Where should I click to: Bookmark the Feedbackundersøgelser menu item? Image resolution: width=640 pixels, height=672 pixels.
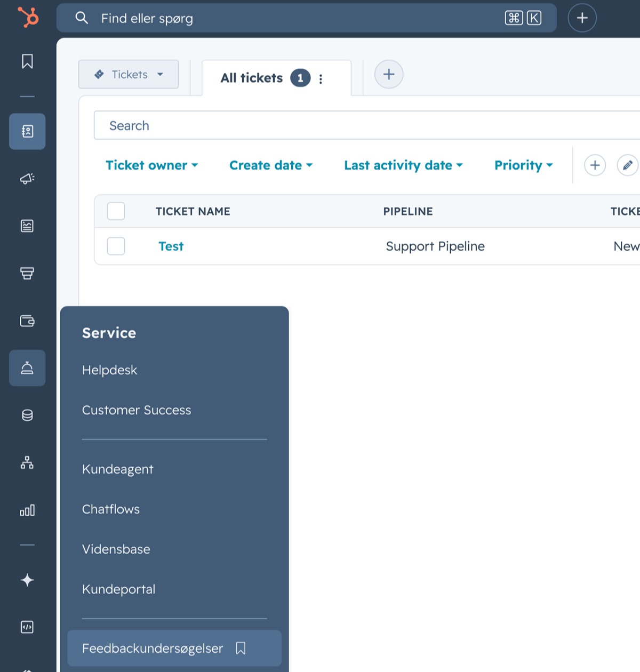click(241, 649)
